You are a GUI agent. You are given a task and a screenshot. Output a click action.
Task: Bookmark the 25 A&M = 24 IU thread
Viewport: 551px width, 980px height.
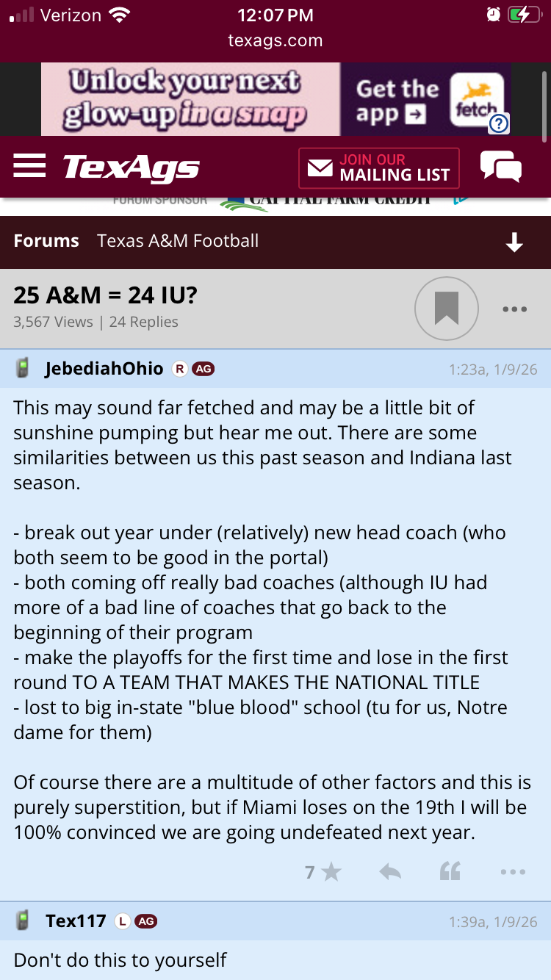tap(446, 309)
